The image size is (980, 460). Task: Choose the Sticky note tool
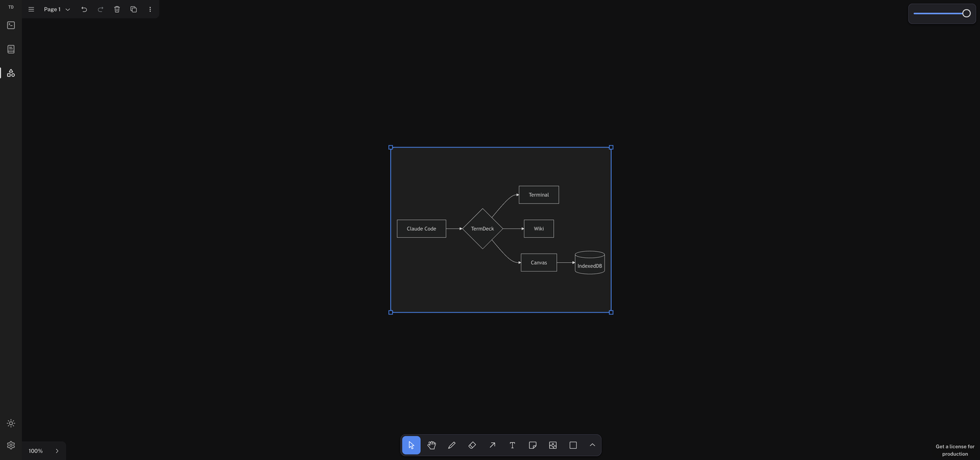tap(533, 445)
